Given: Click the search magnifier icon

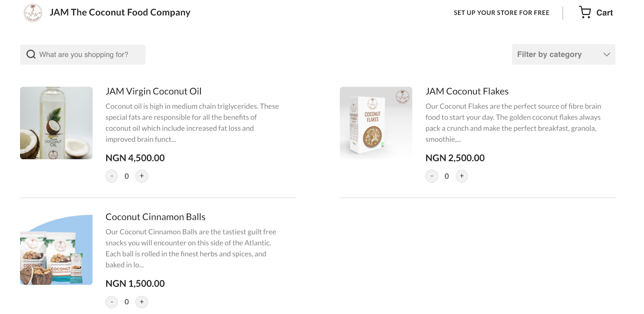Looking at the screenshot, I should [31, 54].
